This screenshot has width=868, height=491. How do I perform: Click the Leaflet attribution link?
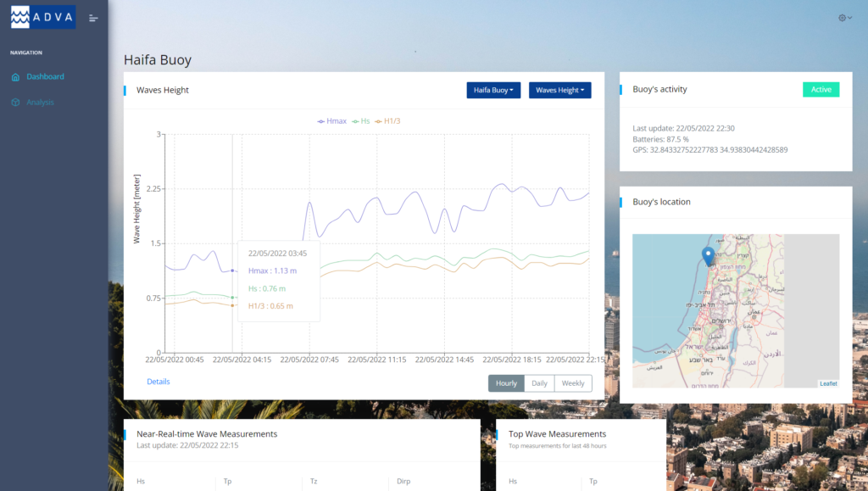pos(828,383)
